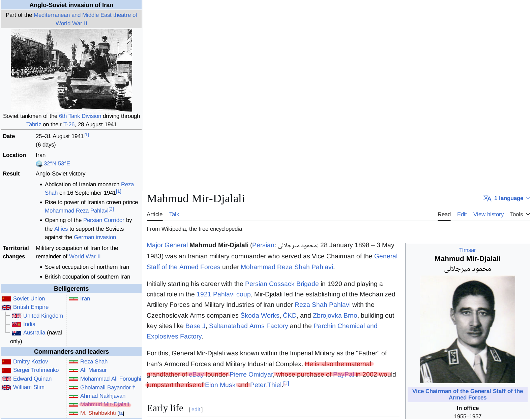Click the 'Anglo-Soviet victory' result text
Screen dimensions: 532x419
pos(61,173)
